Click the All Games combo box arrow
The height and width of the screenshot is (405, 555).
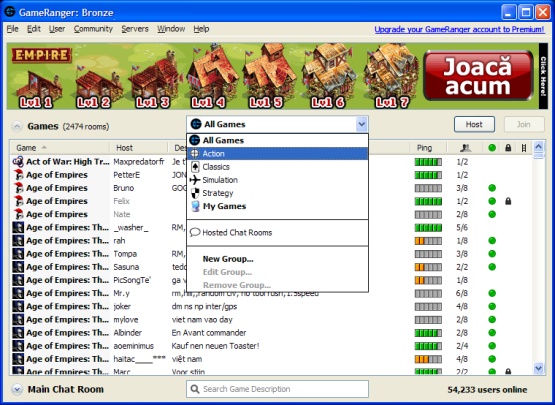[x=361, y=124]
